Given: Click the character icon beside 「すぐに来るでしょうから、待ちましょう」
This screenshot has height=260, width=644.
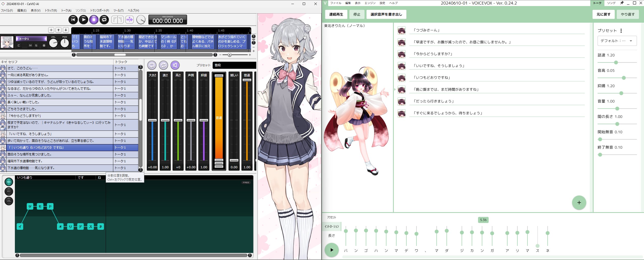Looking at the screenshot, I should [x=402, y=113].
